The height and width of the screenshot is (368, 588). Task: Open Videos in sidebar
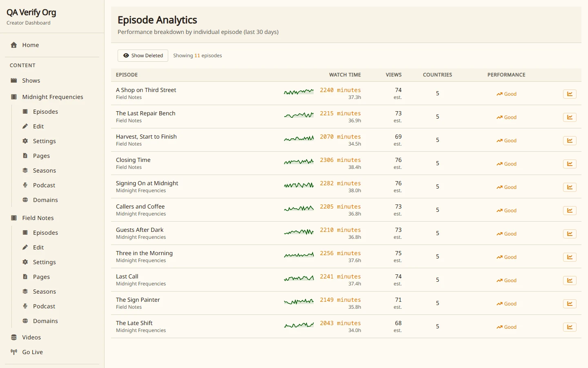click(52, 337)
